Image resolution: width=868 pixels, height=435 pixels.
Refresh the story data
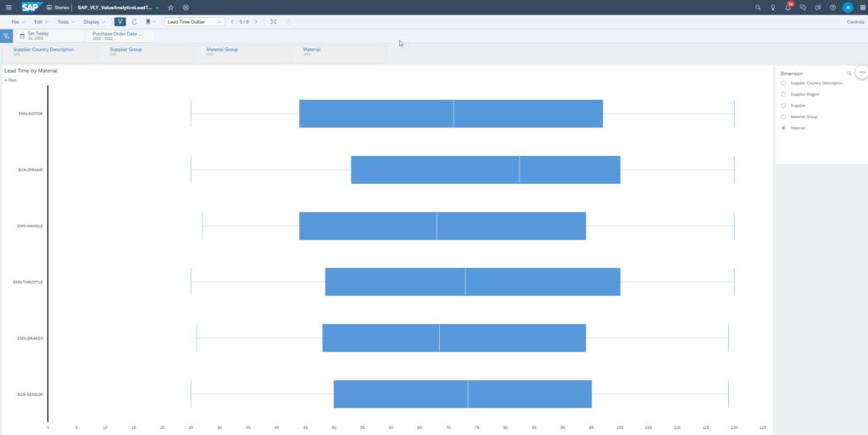coord(134,21)
